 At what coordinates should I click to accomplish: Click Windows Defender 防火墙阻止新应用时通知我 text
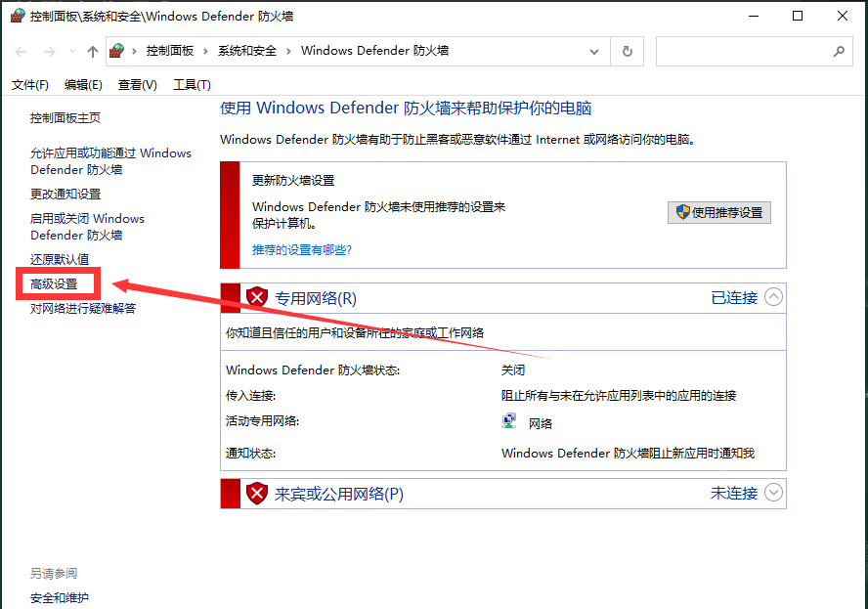628,454
